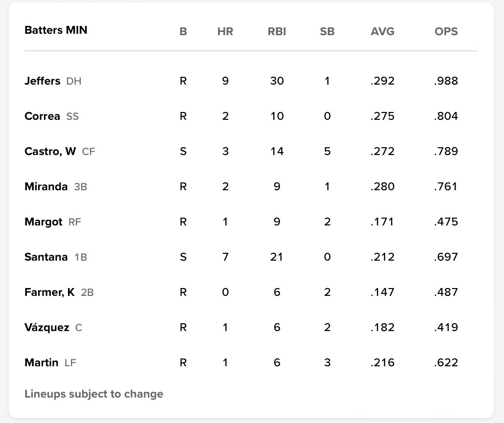Click the Batters MIN heading
The width and height of the screenshot is (504, 423).
56,30
